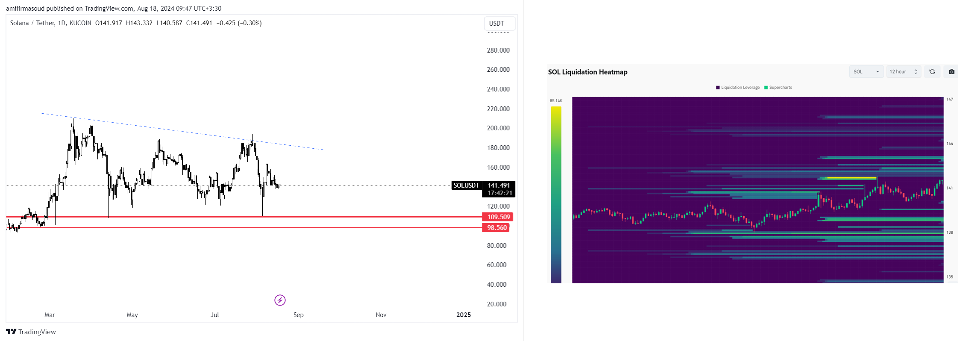Viewport: 980px width, 341px height.
Task: Click the TradingView logo at the bottom left
Action: 31,332
